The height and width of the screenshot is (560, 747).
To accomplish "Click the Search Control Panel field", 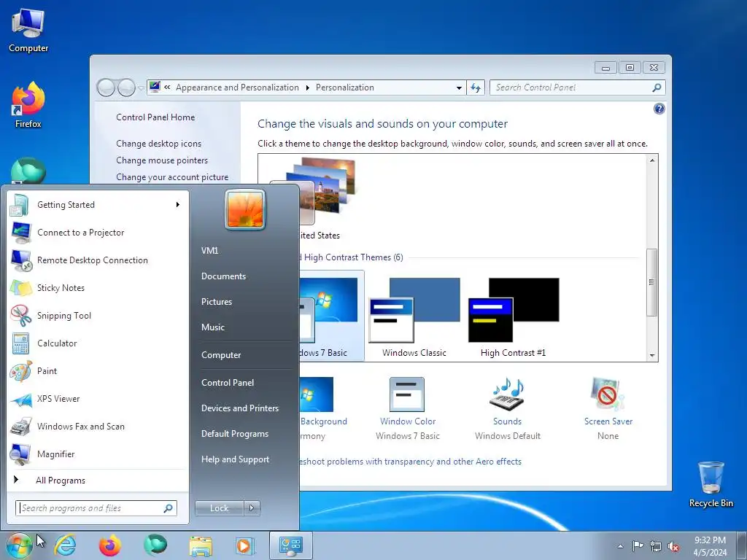I will pos(578,87).
